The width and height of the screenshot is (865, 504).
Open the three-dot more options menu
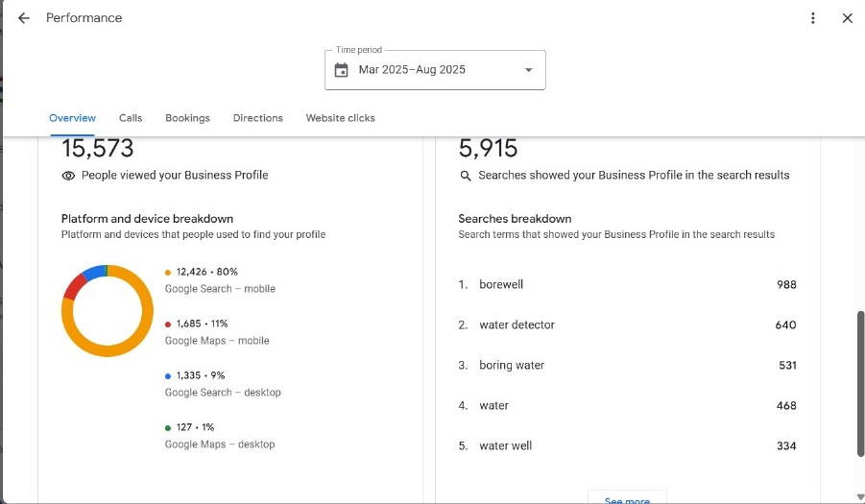[813, 18]
